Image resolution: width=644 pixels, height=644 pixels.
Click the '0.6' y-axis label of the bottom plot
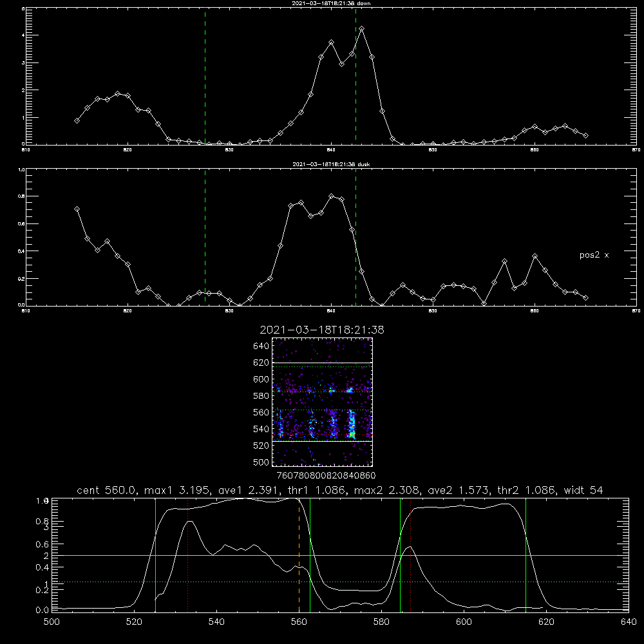tap(43, 544)
